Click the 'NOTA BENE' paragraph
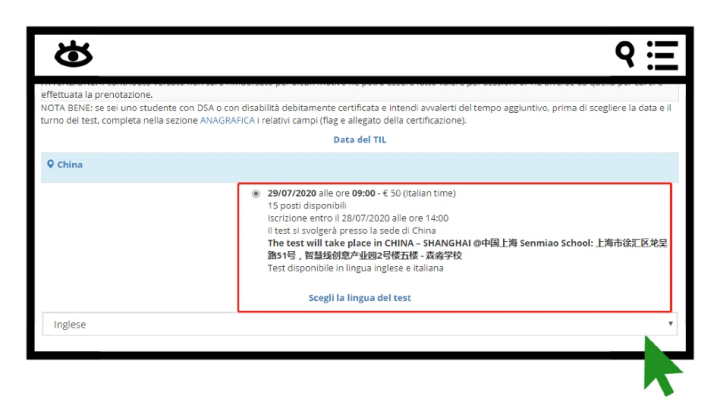The image size is (720, 402). 356,114
